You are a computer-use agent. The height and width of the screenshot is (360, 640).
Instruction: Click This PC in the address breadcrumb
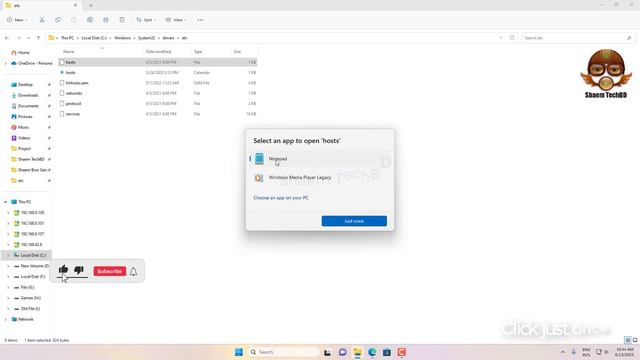[67, 38]
